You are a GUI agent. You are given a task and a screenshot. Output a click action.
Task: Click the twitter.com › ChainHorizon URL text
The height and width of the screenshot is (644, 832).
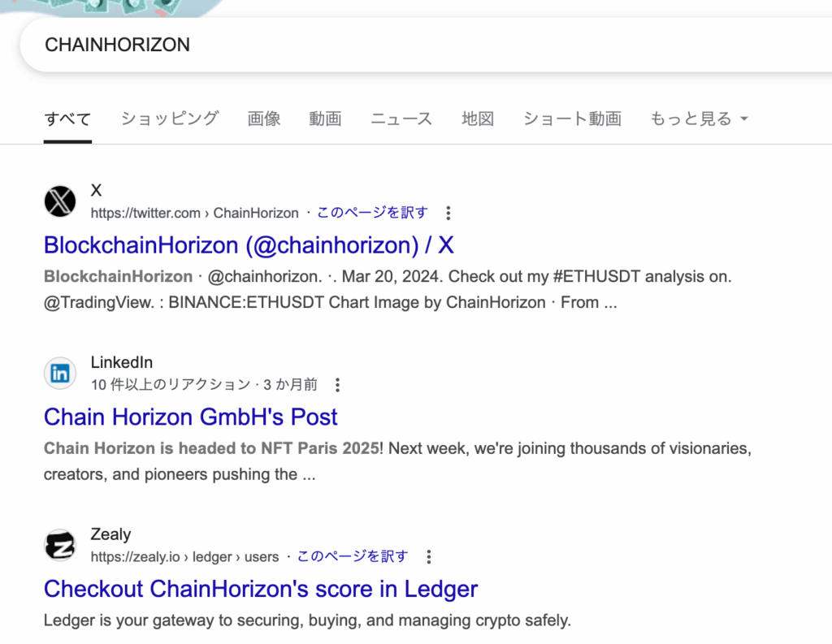pyautogui.click(x=195, y=214)
